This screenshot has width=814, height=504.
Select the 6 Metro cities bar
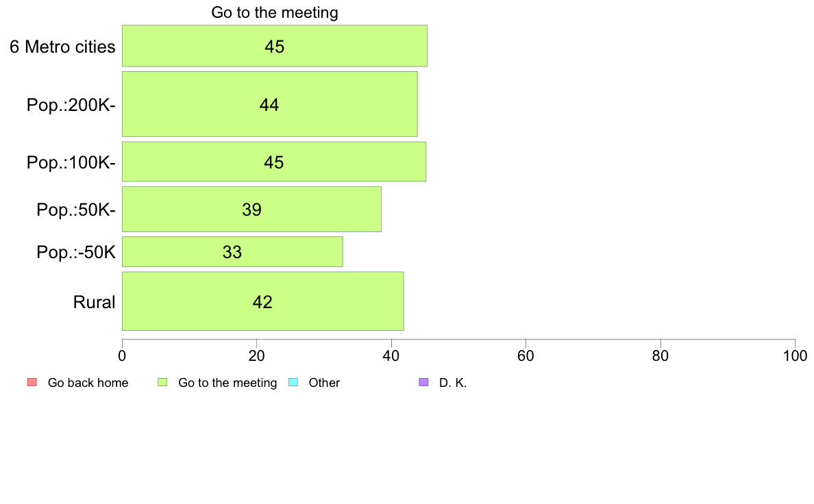point(275,46)
